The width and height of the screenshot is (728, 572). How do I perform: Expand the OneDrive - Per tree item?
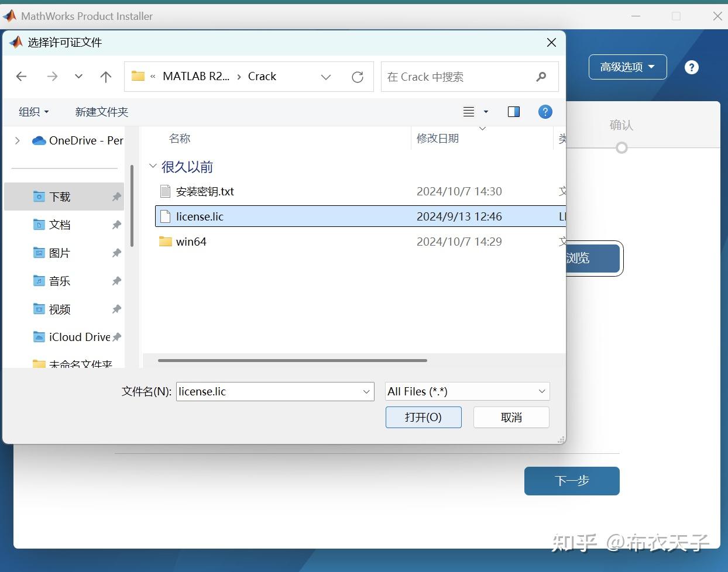[17, 140]
